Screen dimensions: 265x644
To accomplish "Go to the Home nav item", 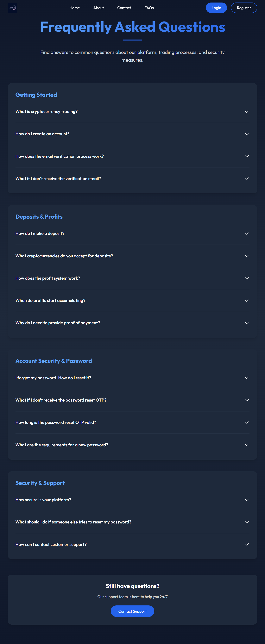I will (x=74, y=8).
